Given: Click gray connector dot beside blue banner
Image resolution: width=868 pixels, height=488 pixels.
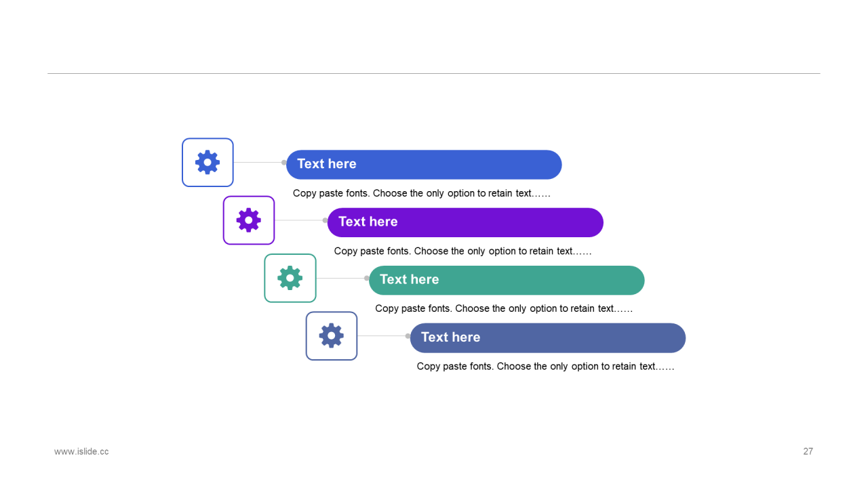Looking at the screenshot, I should [284, 163].
